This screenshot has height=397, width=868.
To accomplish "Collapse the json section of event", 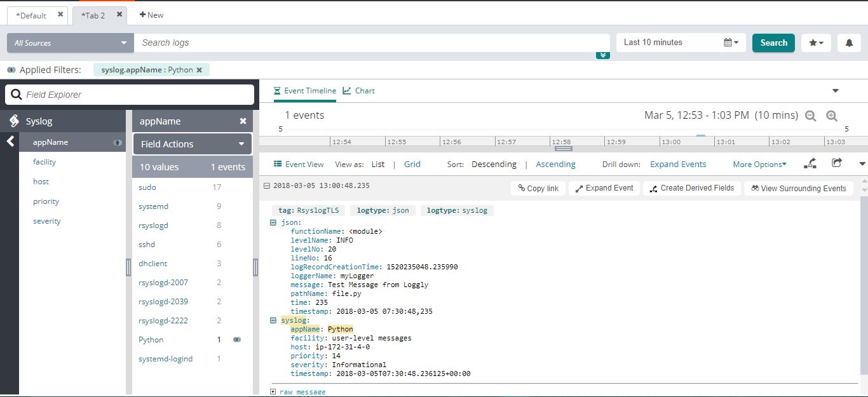I will [x=273, y=222].
